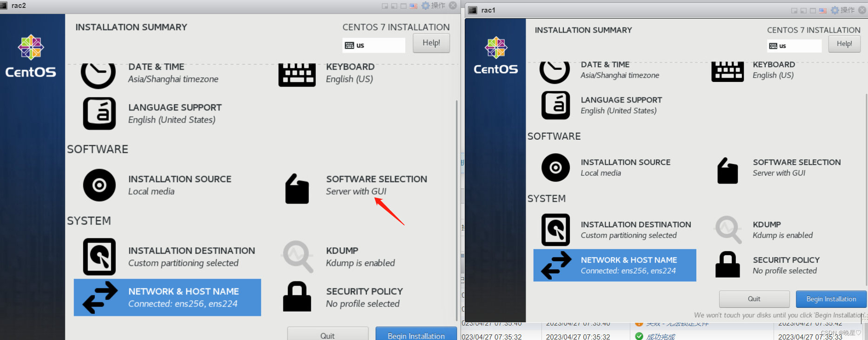The width and height of the screenshot is (868, 340).
Task: Open Language Support icon in rac1
Action: pos(555,105)
